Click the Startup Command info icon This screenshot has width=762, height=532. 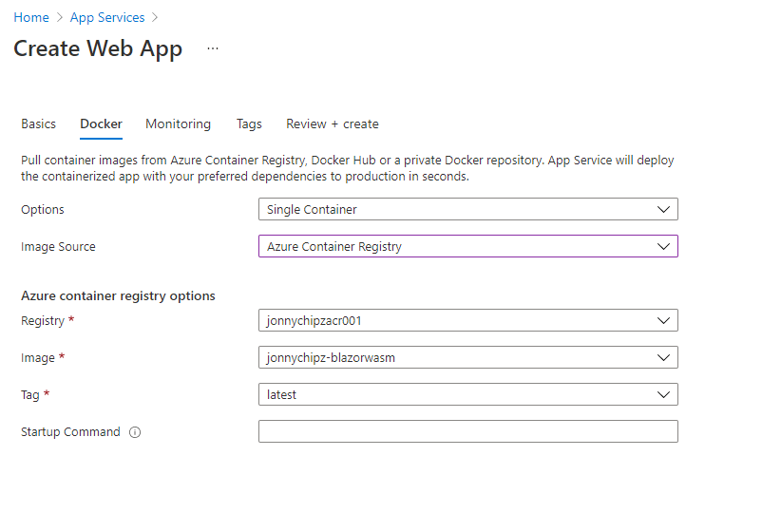click(135, 432)
